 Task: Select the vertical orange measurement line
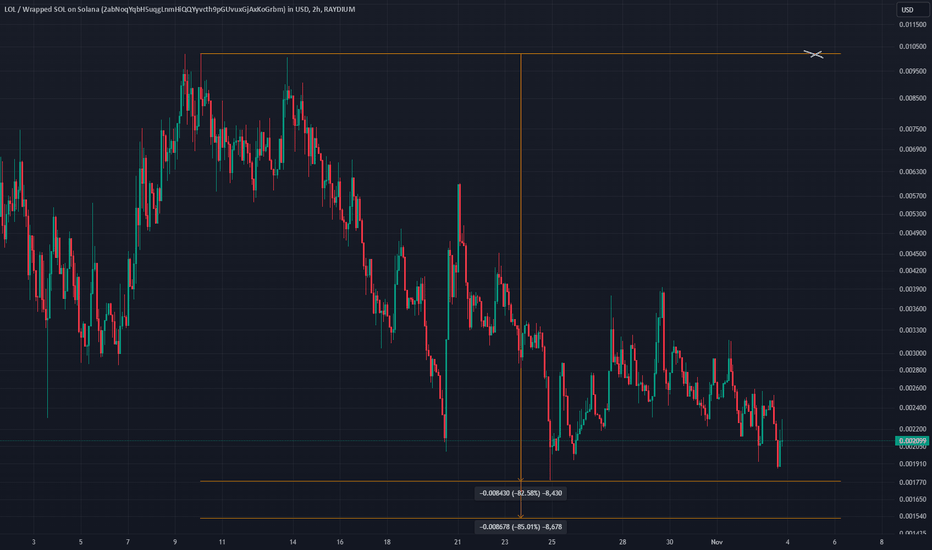click(521, 285)
